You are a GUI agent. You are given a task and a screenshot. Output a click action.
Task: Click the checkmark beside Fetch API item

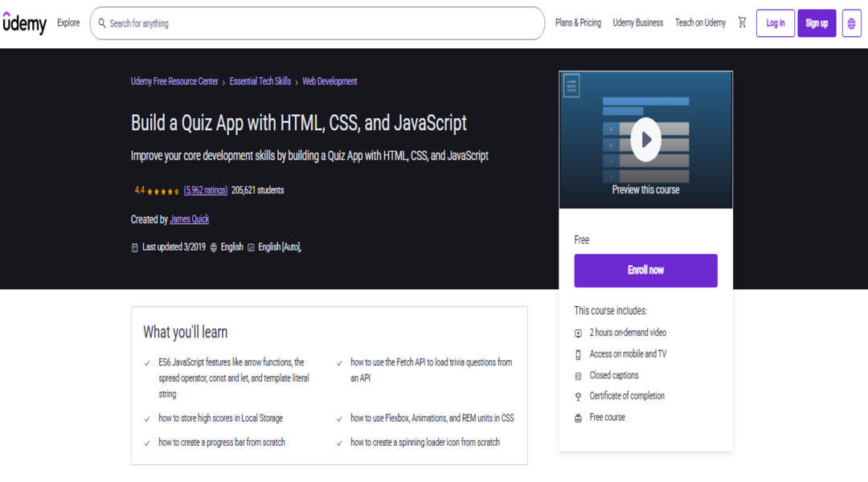pos(339,364)
